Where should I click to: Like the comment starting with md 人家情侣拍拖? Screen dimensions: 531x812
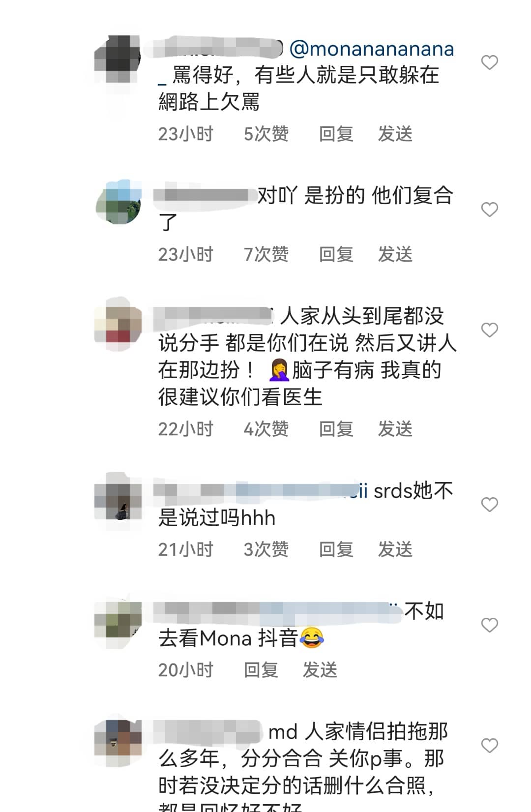489,746
